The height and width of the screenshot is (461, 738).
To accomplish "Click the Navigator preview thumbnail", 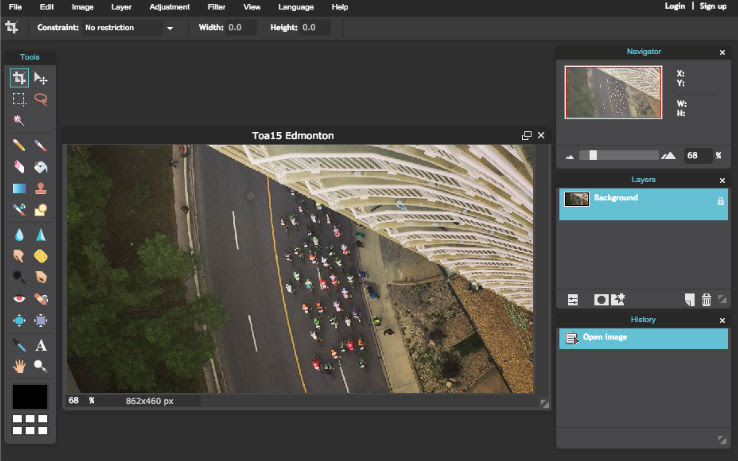I will click(x=613, y=92).
